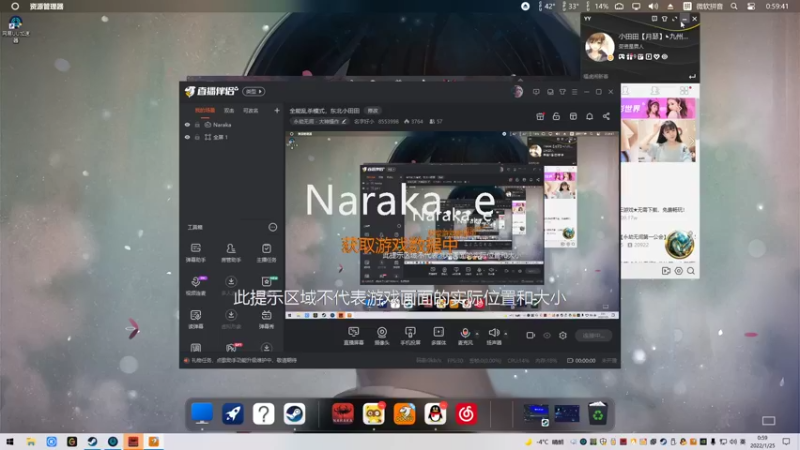Add 多媒体 multimedia source
The image size is (800, 450).
[x=438, y=336]
